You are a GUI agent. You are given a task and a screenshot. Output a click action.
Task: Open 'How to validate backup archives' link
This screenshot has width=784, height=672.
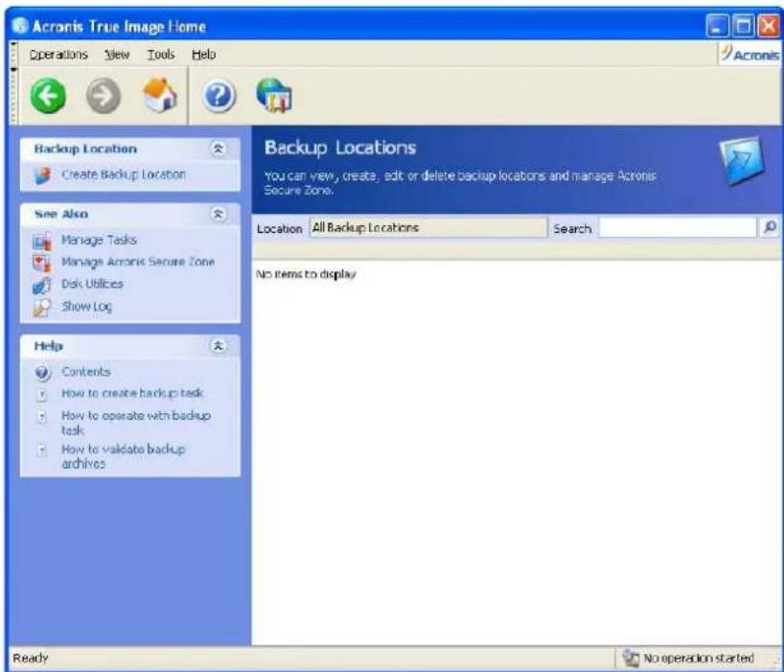coord(123,456)
